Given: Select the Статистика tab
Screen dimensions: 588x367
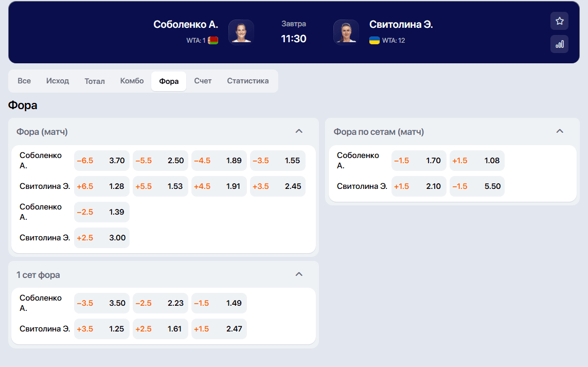Looking at the screenshot, I should tap(248, 81).
